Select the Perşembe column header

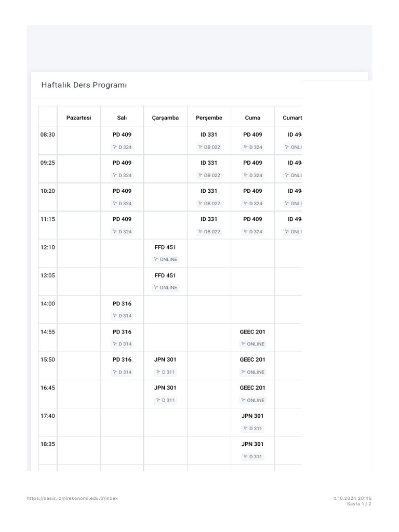point(209,118)
